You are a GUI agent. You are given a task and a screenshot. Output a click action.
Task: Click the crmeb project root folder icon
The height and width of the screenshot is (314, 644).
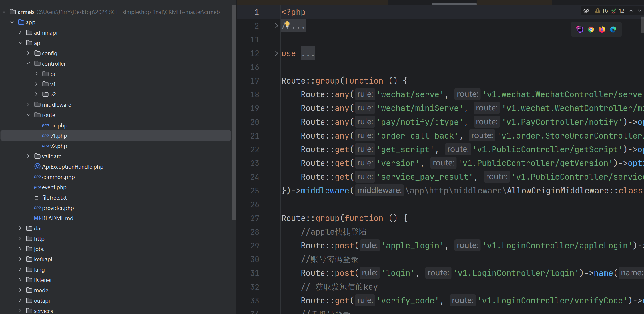[x=13, y=12]
